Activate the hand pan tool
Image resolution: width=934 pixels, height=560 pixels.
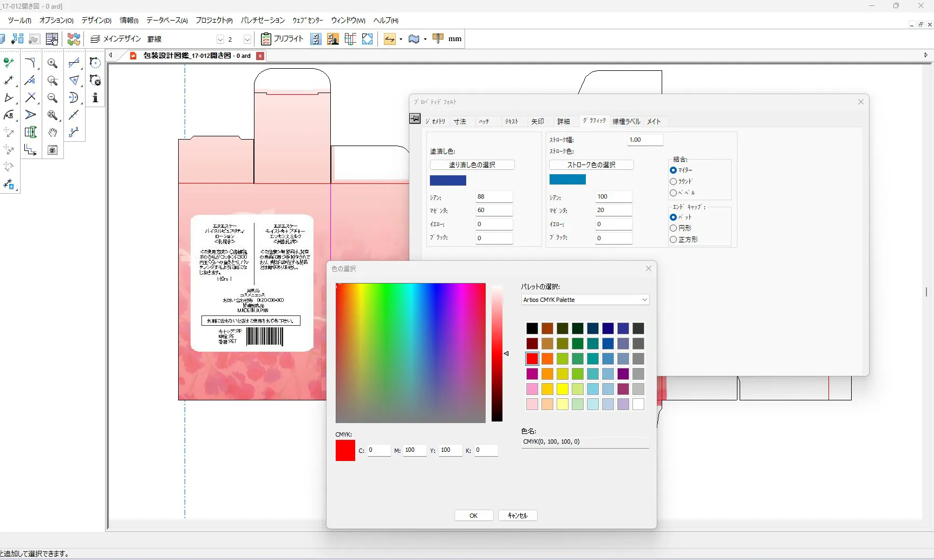[53, 133]
